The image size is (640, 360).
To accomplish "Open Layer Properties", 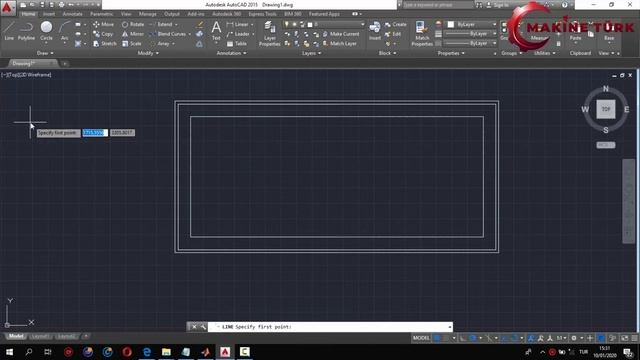I will pos(269,33).
